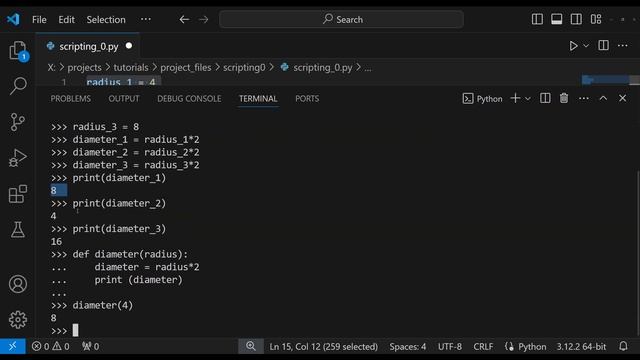Click the CRLF line ending indicator
This screenshot has height=360, width=640.
click(x=483, y=347)
